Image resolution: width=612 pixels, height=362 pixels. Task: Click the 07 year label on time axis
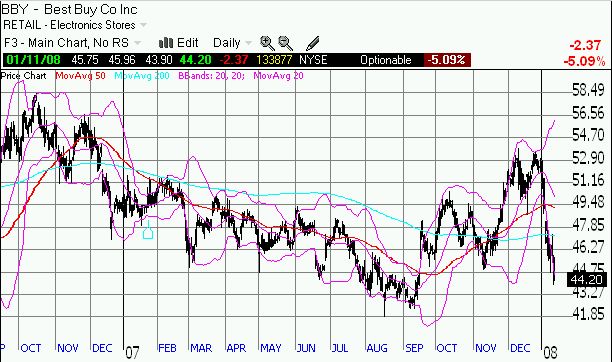coord(132,353)
